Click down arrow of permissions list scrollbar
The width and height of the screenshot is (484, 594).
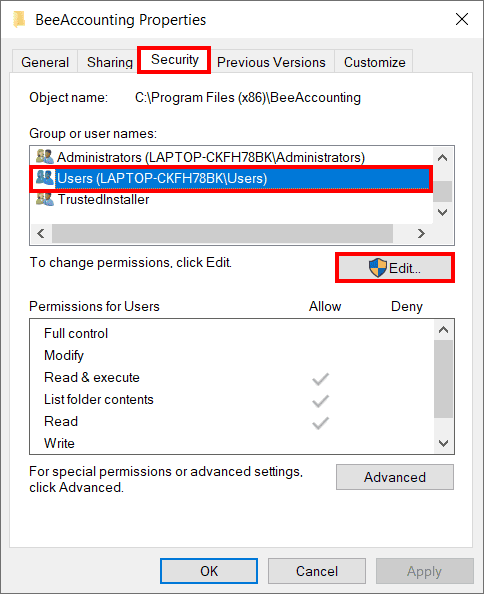(x=443, y=443)
